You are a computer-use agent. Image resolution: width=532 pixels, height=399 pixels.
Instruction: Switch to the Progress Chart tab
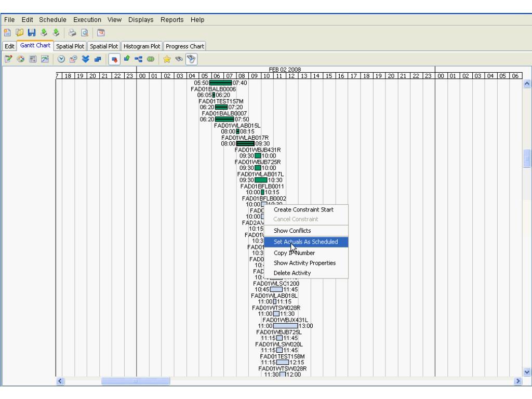[x=184, y=46]
